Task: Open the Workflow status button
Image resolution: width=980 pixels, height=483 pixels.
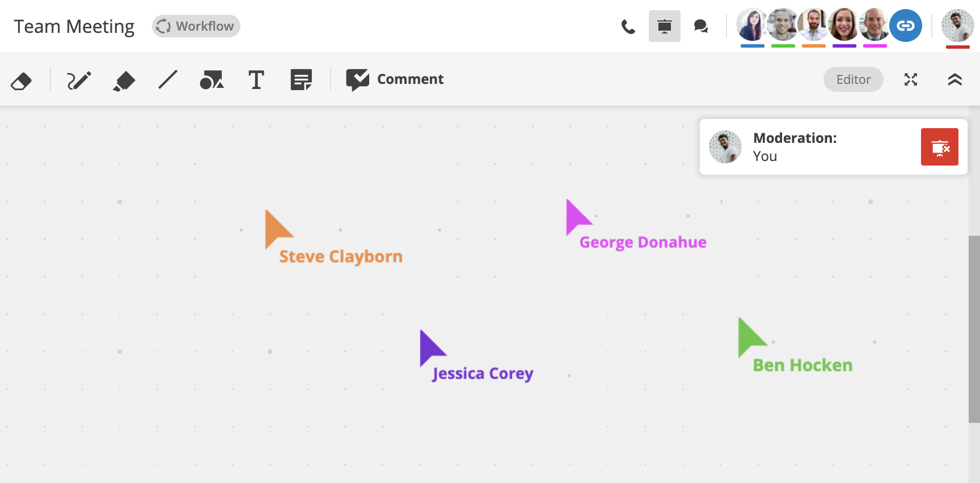Action: pyautogui.click(x=196, y=26)
